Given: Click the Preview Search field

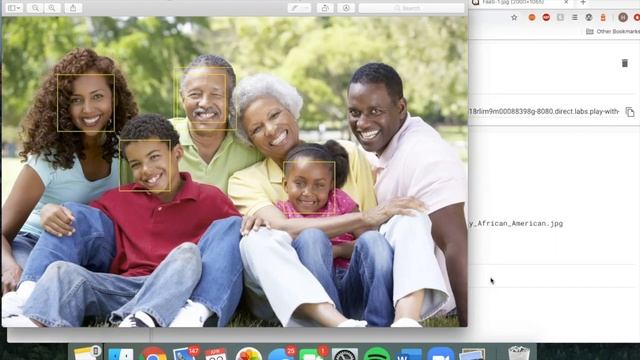Looking at the screenshot, I should click(411, 8).
